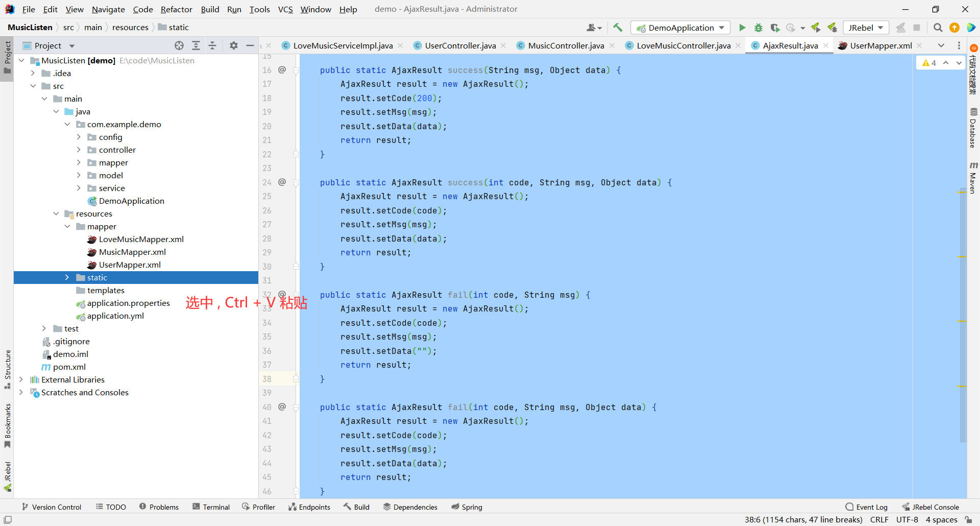Run DemoApplication with coverage icon
980x526 pixels.
(775, 28)
